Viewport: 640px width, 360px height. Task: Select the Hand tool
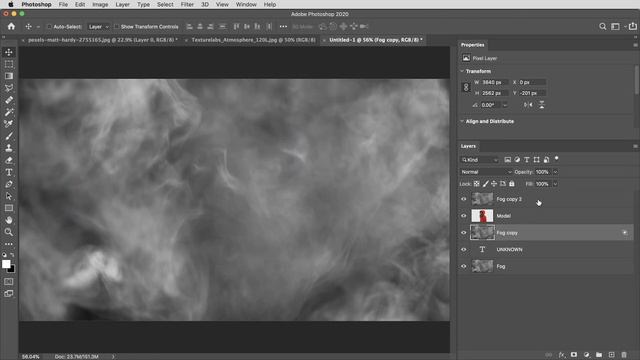(x=9, y=220)
